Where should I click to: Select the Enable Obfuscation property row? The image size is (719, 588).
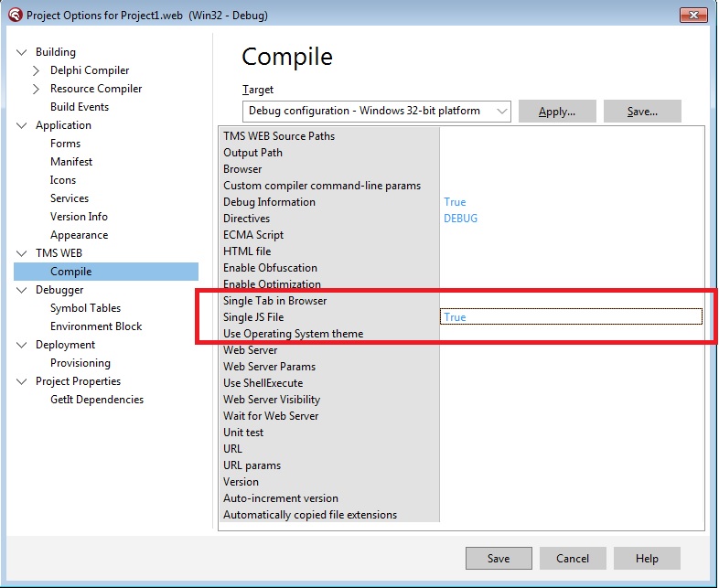pos(270,268)
